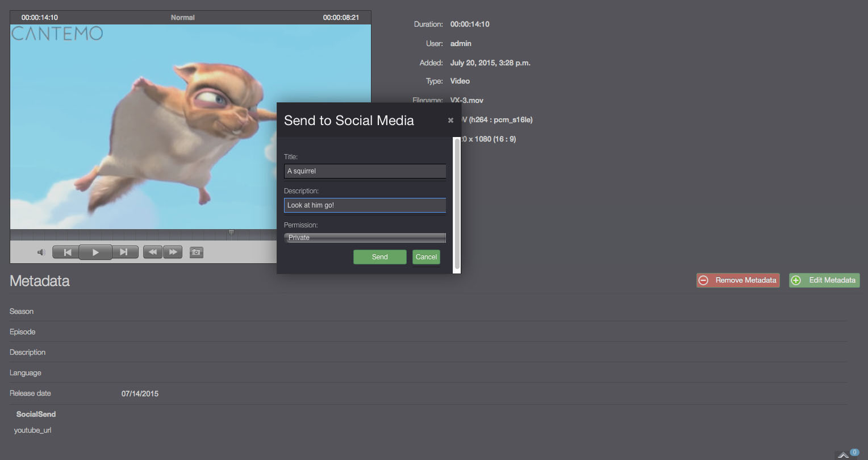
Task: Click the SocialSend group heading
Action: tap(36, 414)
